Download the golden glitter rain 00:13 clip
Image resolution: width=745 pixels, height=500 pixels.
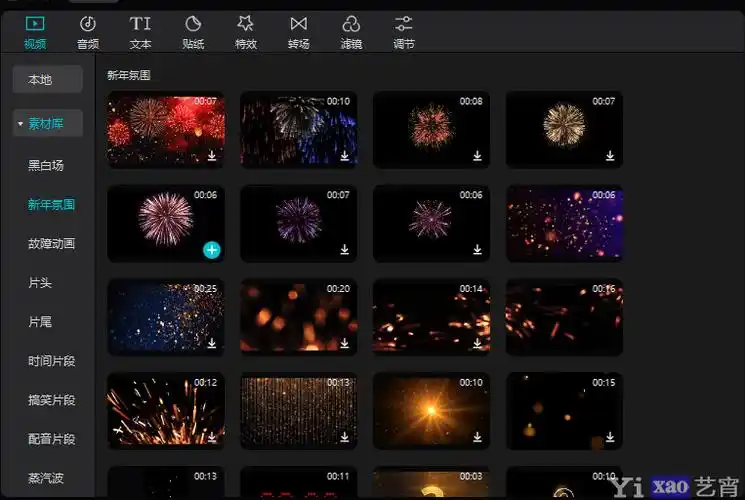344,436
